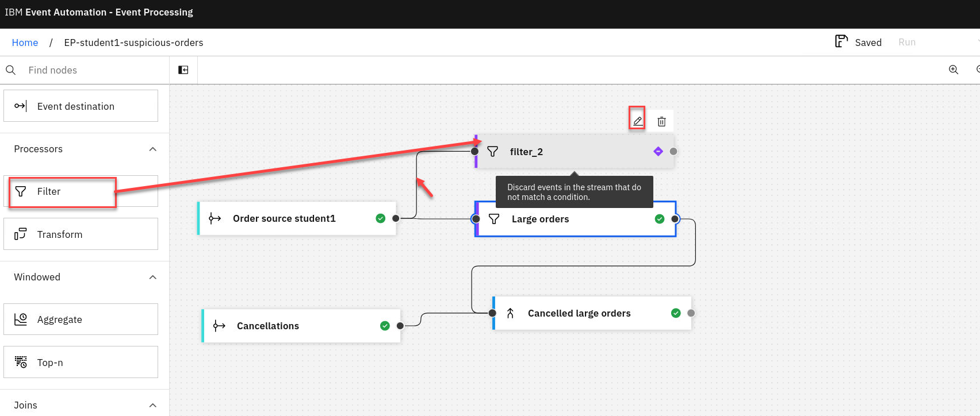Click the green checkmark on Large orders
Screen dimensions: 980x416
(x=659, y=219)
